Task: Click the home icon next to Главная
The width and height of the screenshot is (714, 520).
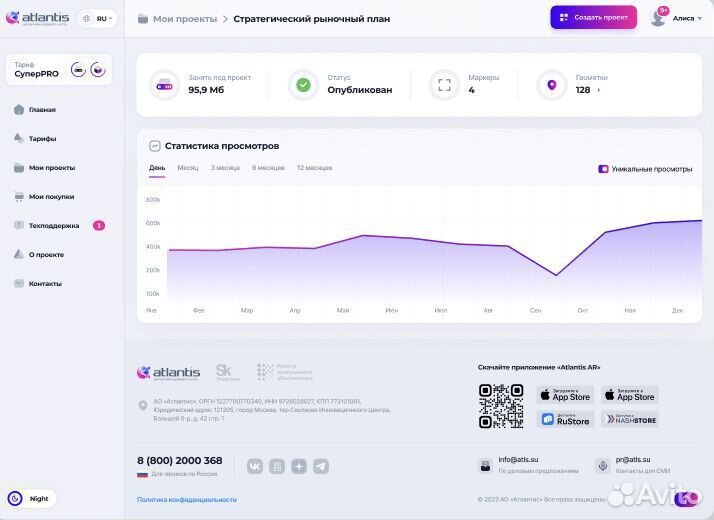Action: pos(19,109)
